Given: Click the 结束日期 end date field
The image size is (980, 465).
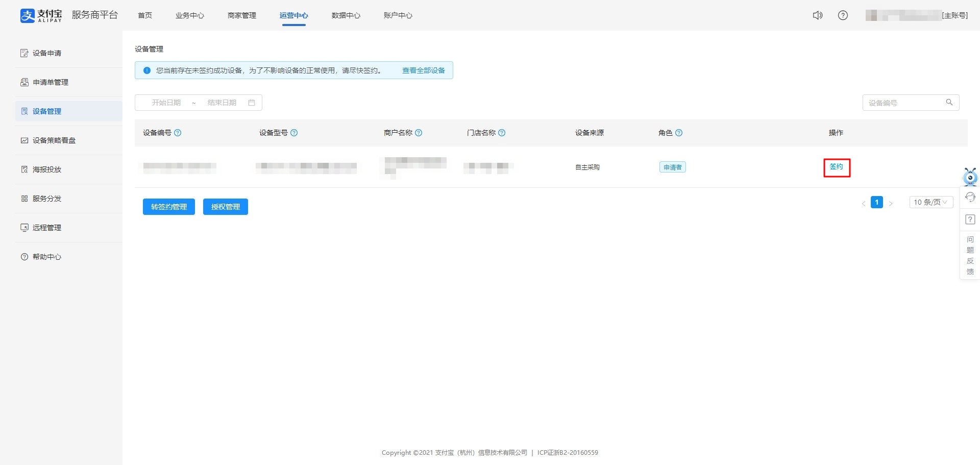Looking at the screenshot, I should [222, 103].
